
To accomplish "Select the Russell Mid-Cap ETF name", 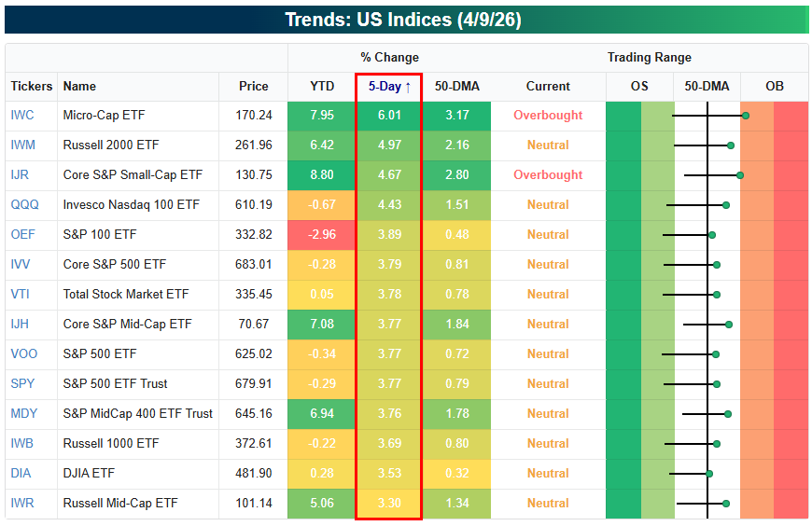I will [119, 504].
